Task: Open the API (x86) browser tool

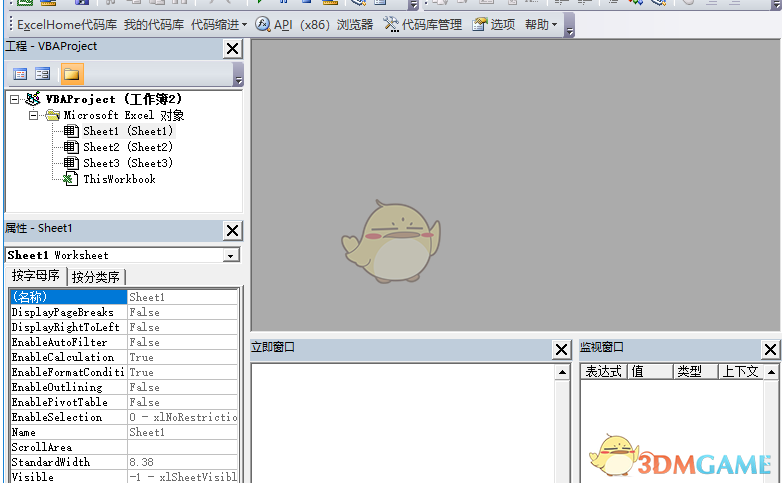Action: coord(314,24)
